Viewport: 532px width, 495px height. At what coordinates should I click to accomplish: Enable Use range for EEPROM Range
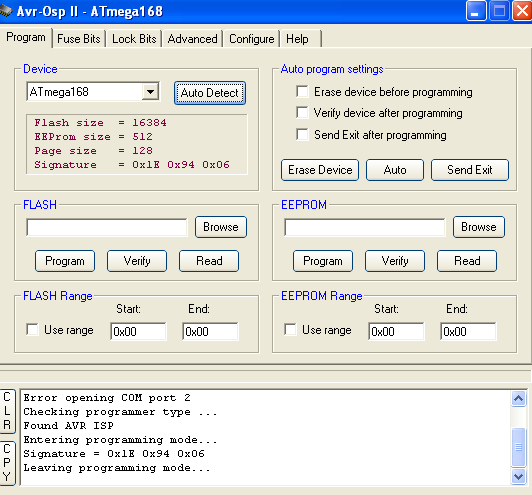coord(290,329)
